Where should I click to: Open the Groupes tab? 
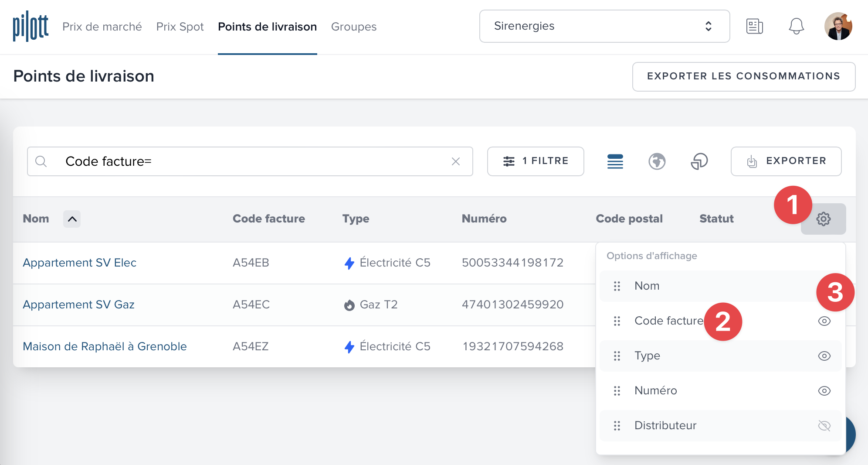pyautogui.click(x=353, y=27)
